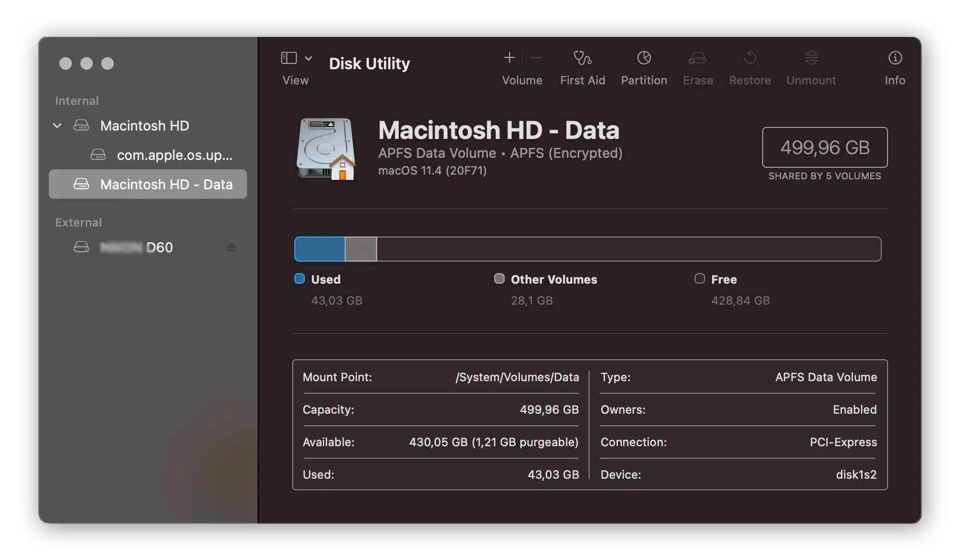Click the blue Used legend swatch
This screenshot has height=560, width=961.
300,279
